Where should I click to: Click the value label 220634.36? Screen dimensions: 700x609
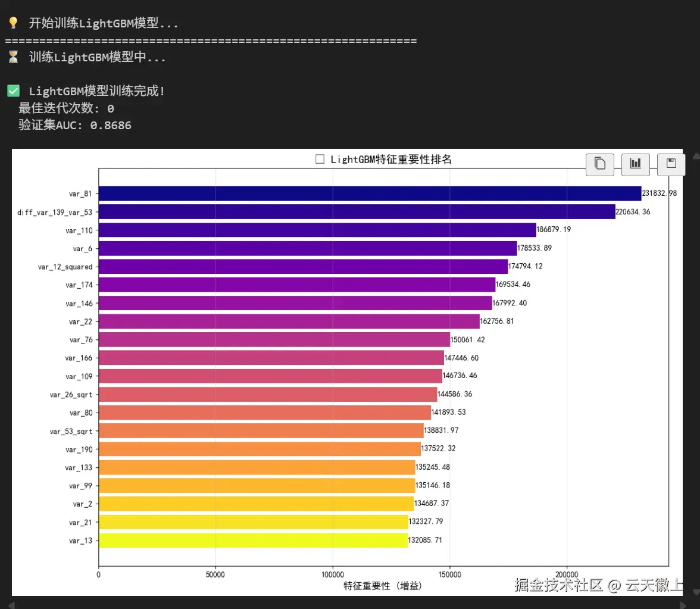pos(633,212)
